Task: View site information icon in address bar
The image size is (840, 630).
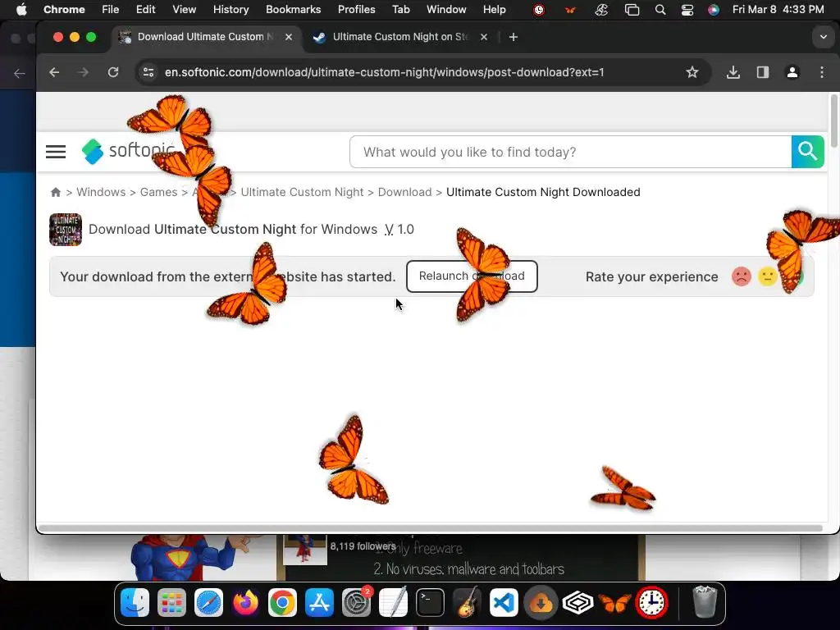Action: (148, 72)
